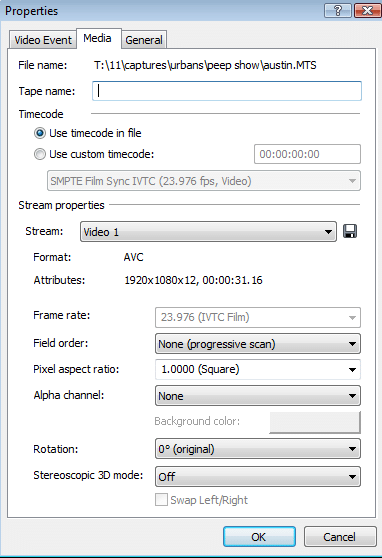Switch to the Video Event tab
The width and height of the screenshot is (382, 558).
point(43,40)
